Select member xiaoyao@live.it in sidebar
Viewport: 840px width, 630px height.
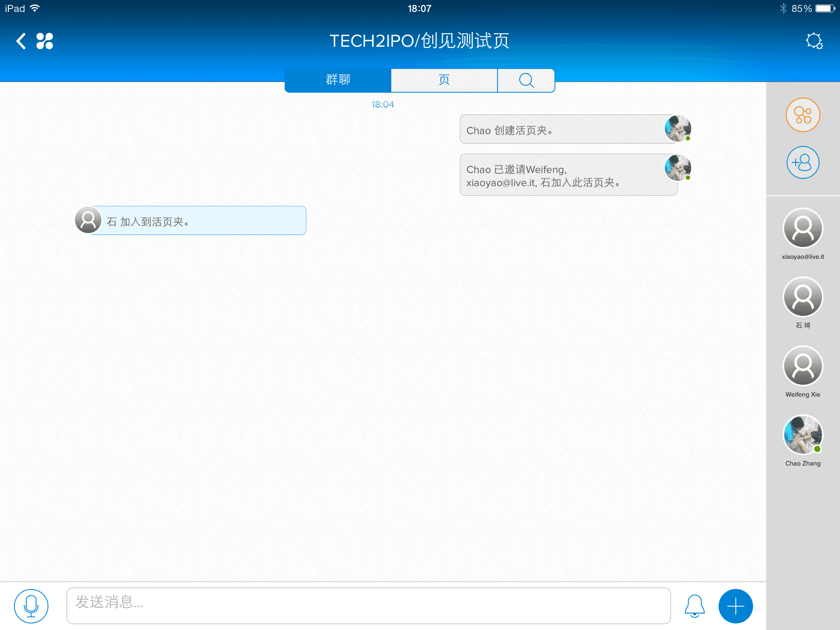(803, 228)
